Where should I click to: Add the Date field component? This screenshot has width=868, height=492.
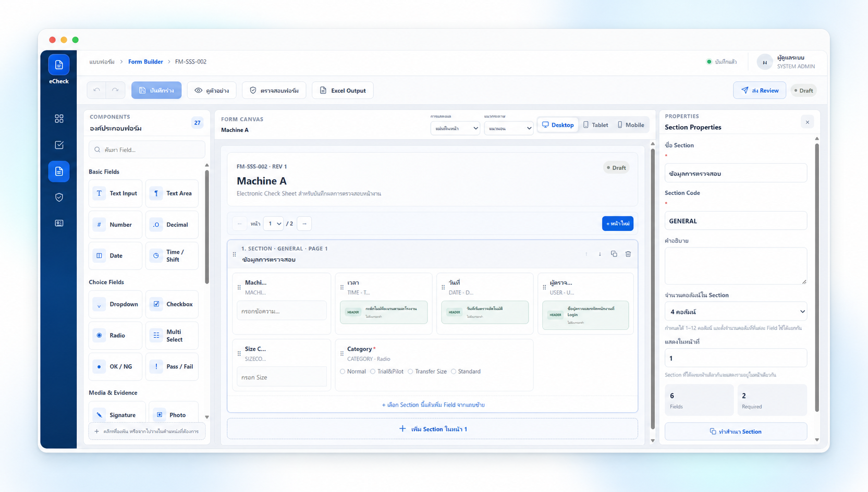point(115,256)
